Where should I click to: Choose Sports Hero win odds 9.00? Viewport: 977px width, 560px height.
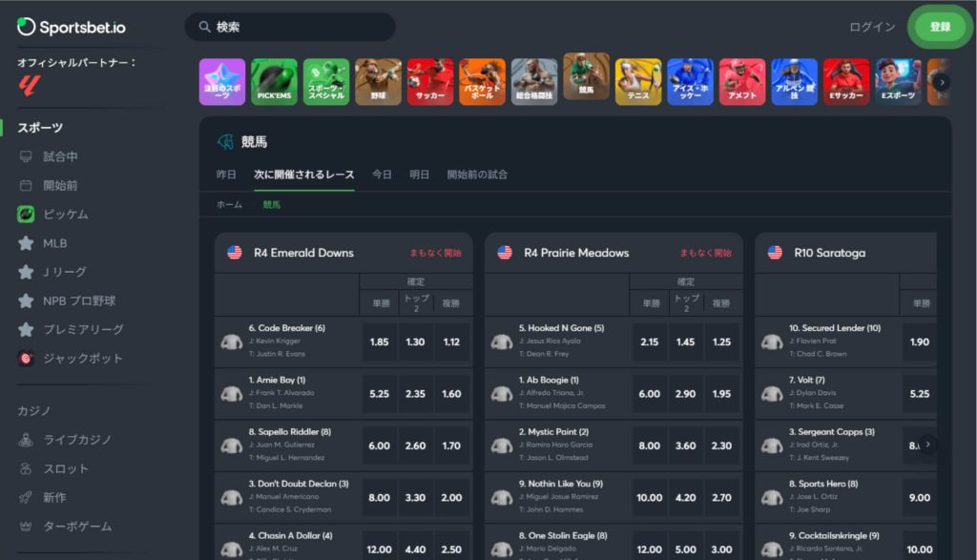point(919,498)
